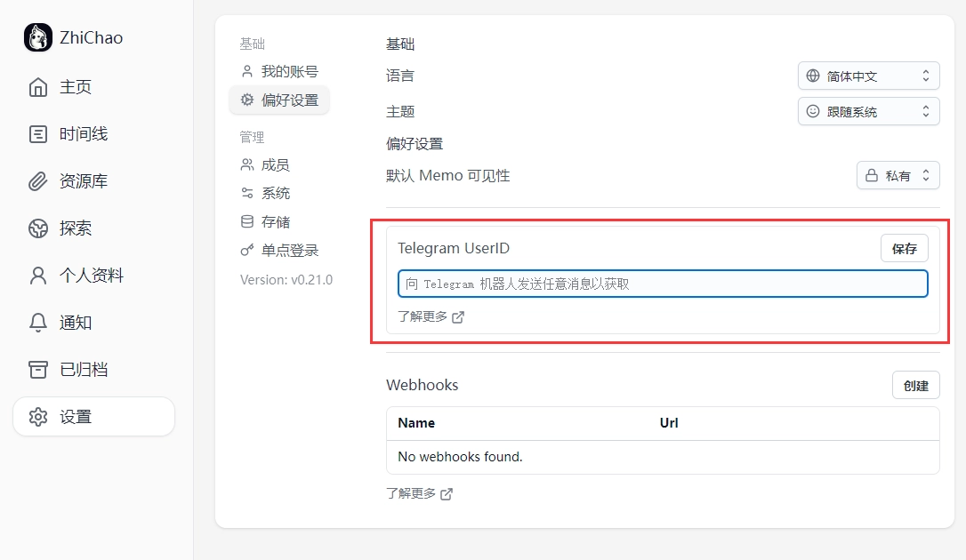966x560 pixels.
Task: Click 创建 to create a webhook
Action: pos(916,385)
